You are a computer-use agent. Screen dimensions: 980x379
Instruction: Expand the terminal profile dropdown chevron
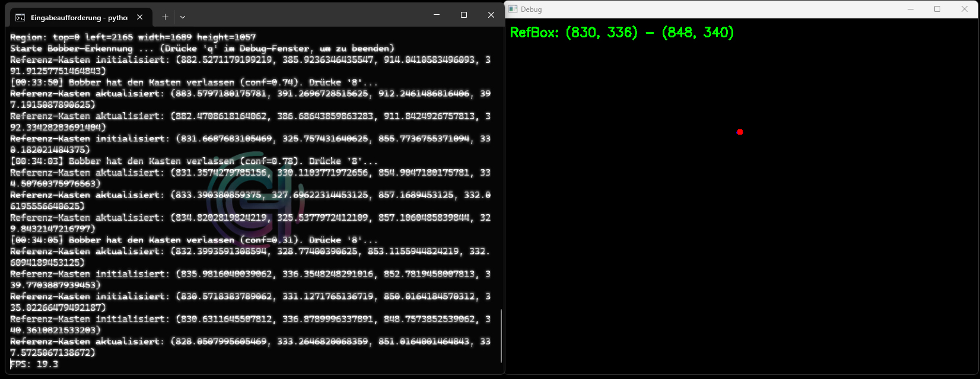[x=183, y=17]
